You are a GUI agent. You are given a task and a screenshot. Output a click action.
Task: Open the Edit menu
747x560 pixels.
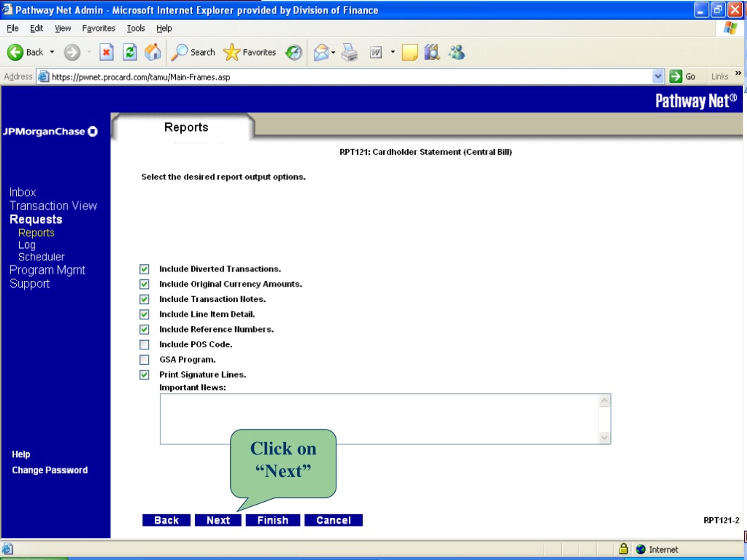tap(36, 28)
